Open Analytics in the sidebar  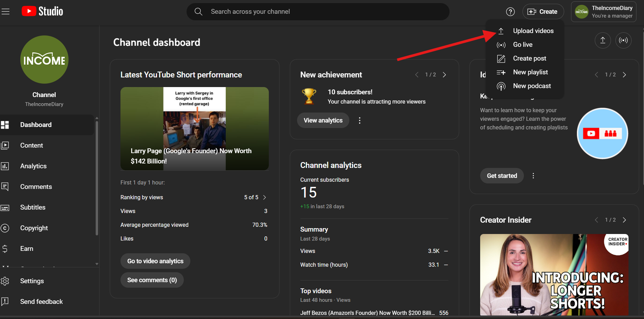(47, 166)
